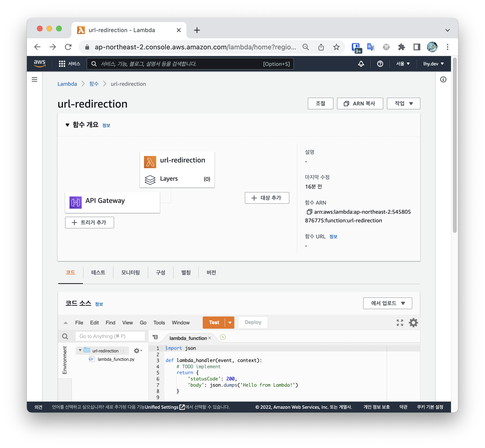Open the Environment side panel tab
Screen dimensions: 485x448
[x=65, y=360]
